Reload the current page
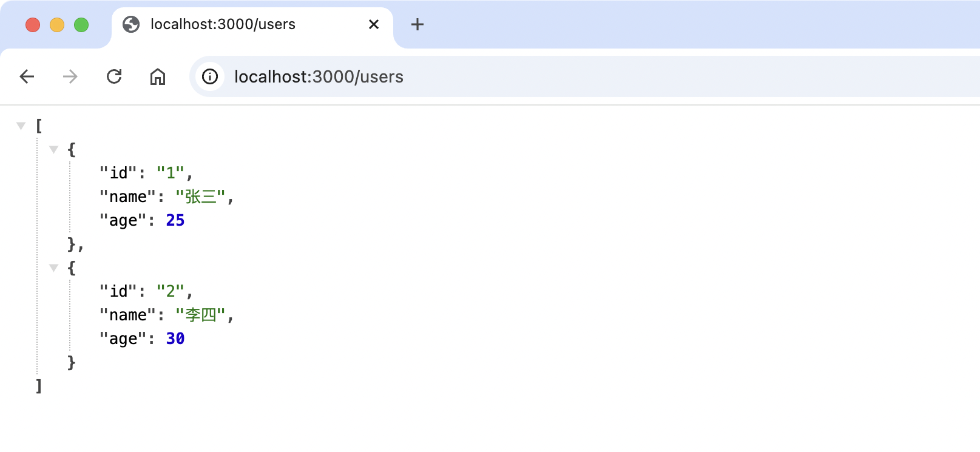Image resolution: width=980 pixels, height=452 pixels. 114,76
